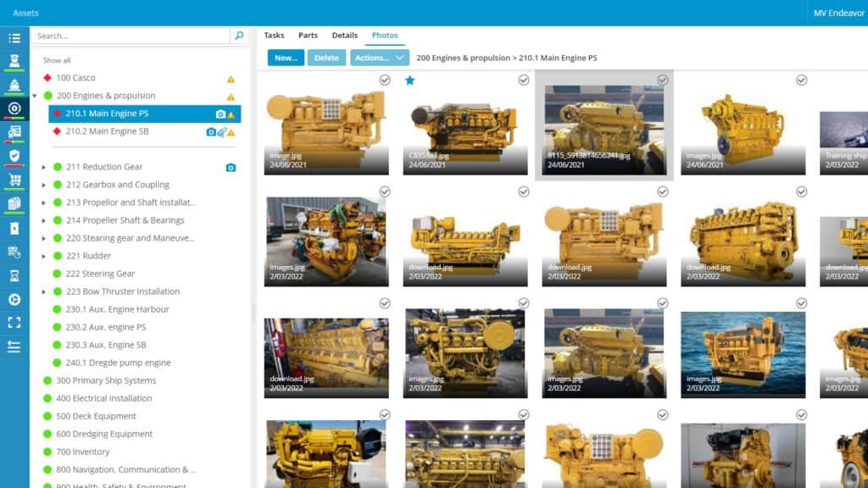The width and height of the screenshot is (868, 488).
Task: Open the settings gear in sidebar
Action: [14, 299]
